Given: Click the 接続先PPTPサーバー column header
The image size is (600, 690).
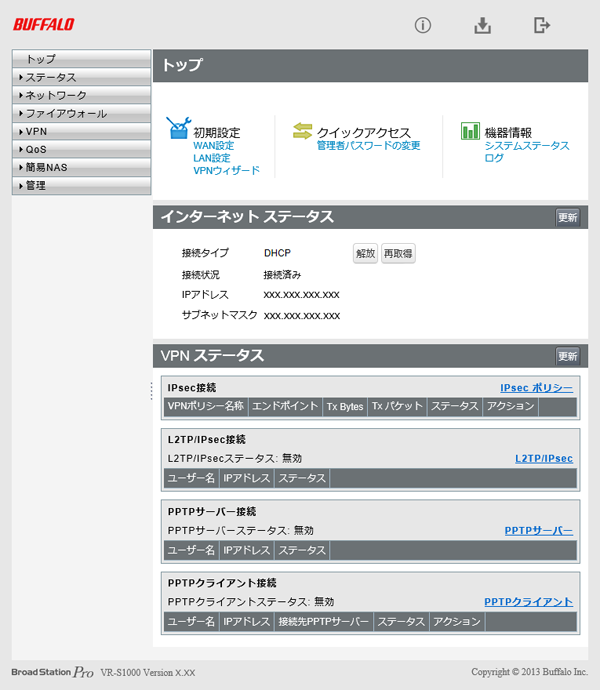Looking at the screenshot, I should tap(324, 621).
